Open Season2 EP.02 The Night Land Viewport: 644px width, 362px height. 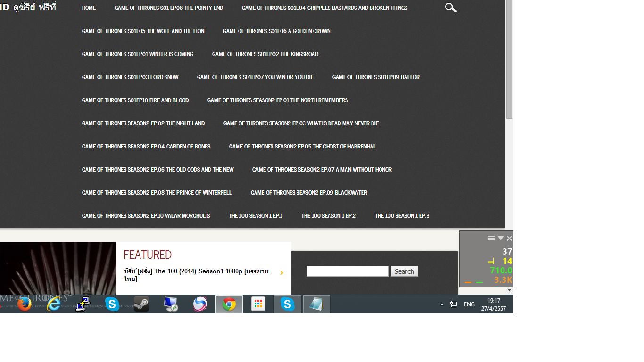(x=143, y=123)
